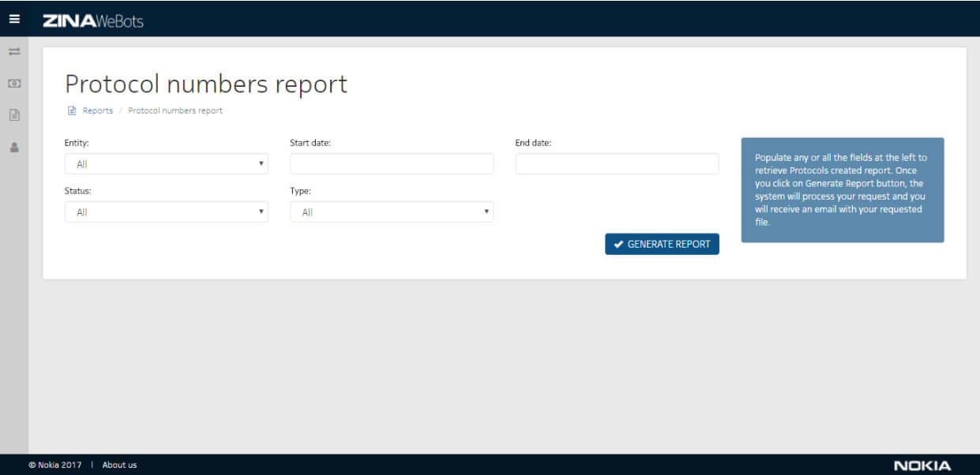This screenshot has width=980, height=475.
Task: Expand the Type dropdown
Action: [392, 212]
